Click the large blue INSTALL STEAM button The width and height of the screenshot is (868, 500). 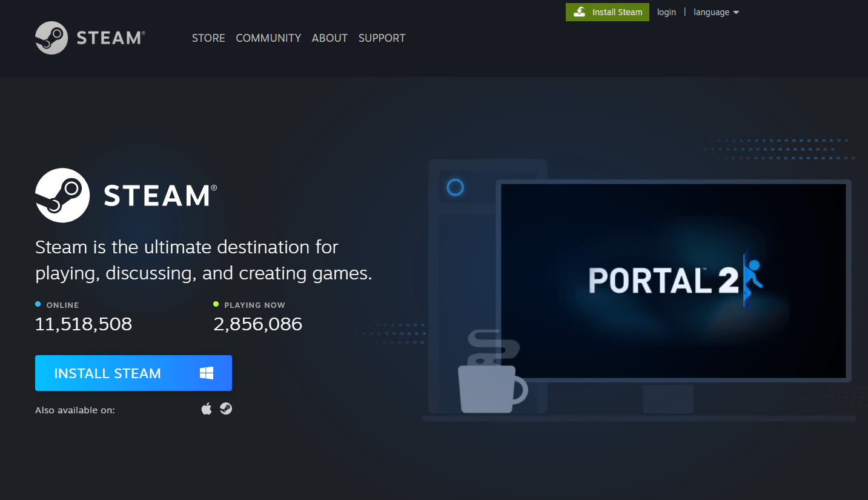pyautogui.click(x=133, y=373)
